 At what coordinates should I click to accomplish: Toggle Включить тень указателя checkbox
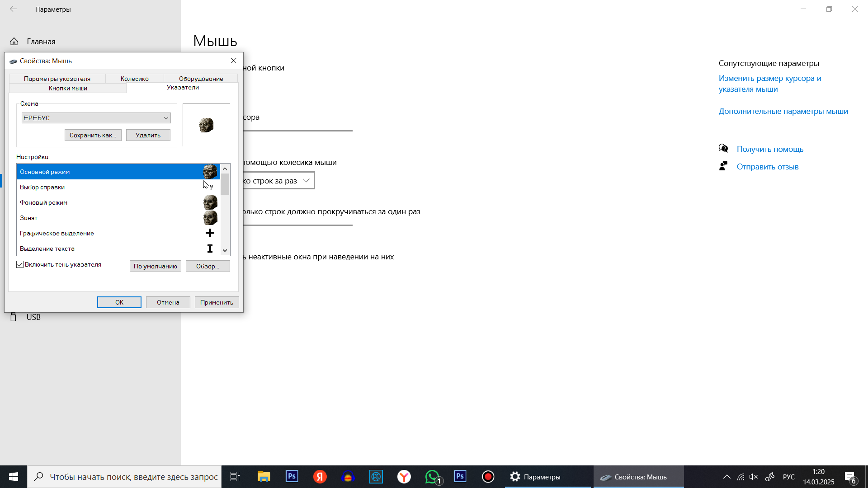20,264
